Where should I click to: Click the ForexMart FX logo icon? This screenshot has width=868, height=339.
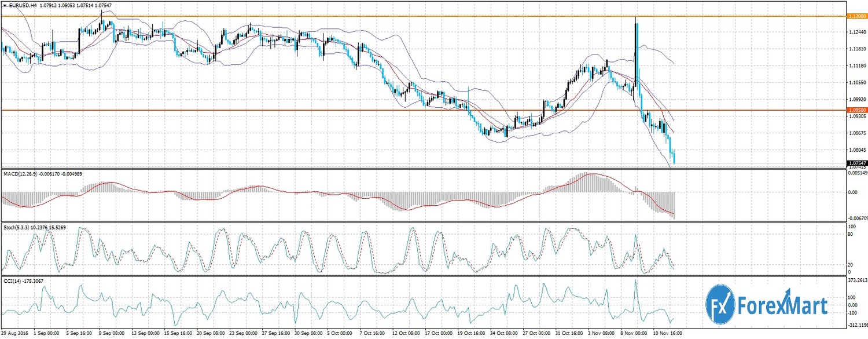(720, 302)
